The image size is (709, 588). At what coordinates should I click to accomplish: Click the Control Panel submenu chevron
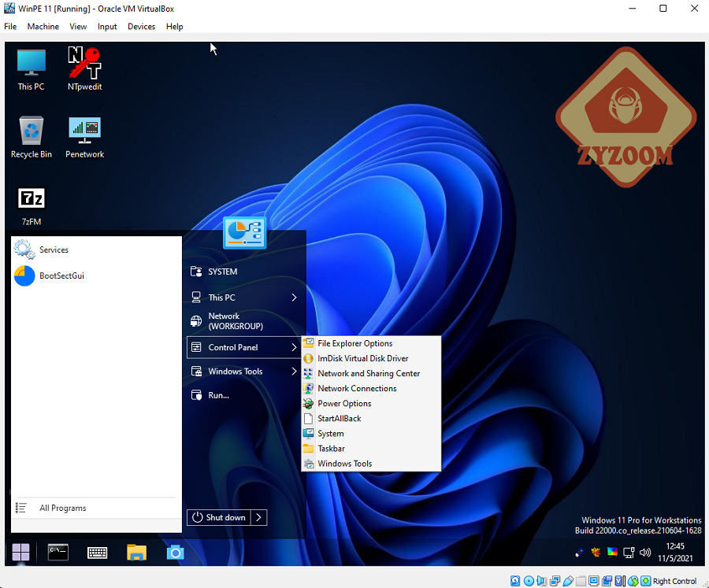[x=294, y=347]
